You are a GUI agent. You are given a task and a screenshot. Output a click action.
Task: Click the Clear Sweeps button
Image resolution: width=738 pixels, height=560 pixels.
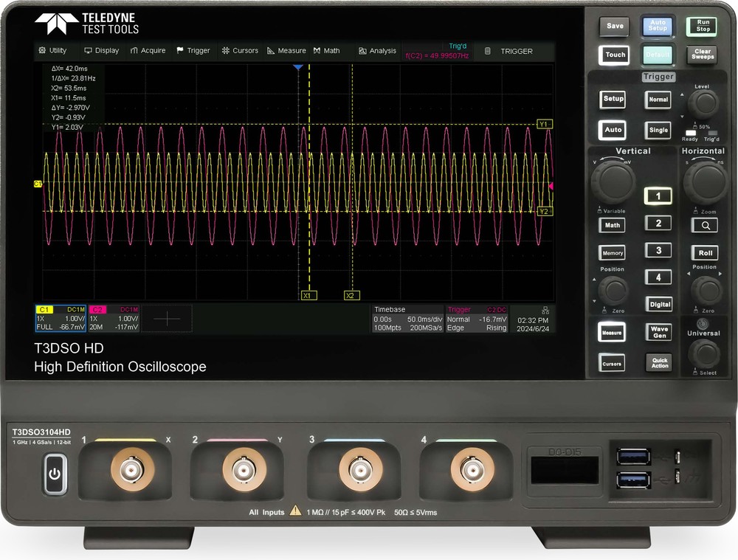(703, 54)
